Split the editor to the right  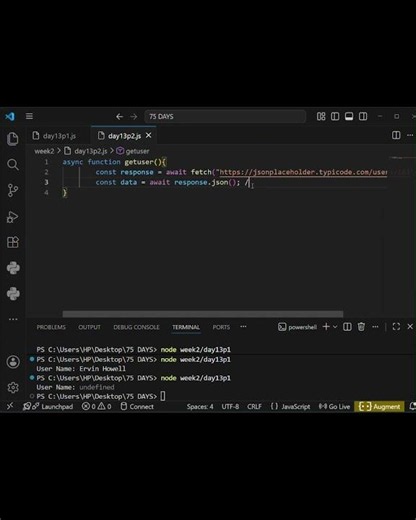pyautogui.click(x=396, y=135)
